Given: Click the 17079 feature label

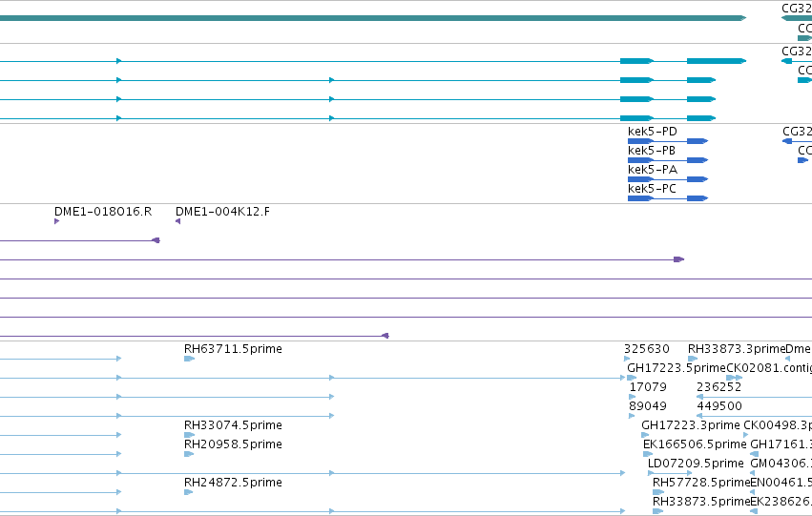Looking at the screenshot, I should pos(648,387).
